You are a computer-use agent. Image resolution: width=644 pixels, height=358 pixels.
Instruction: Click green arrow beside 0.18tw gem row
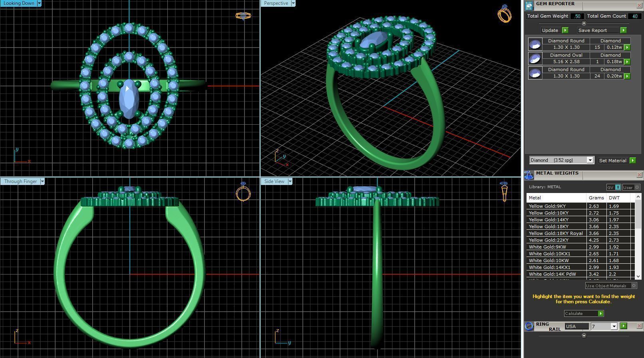(x=627, y=62)
